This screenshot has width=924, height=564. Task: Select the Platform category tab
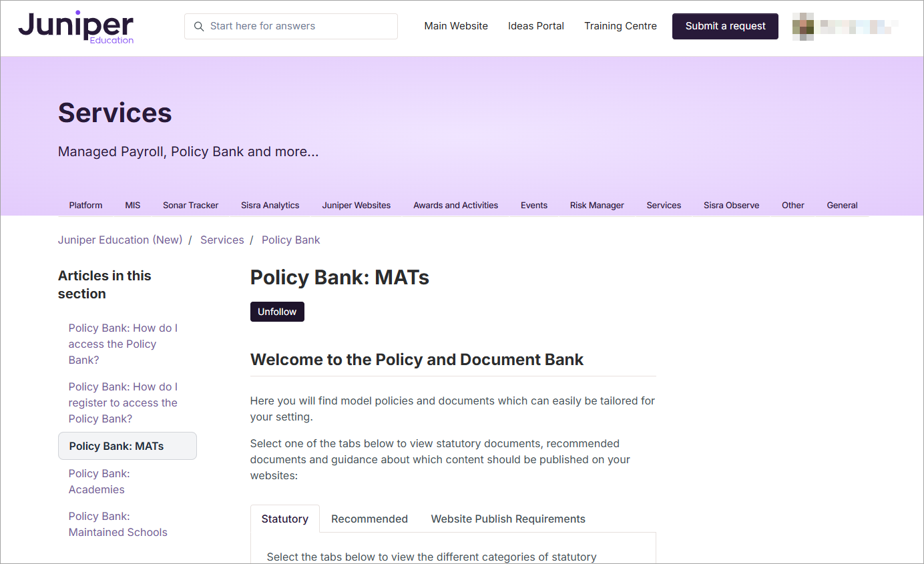click(x=86, y=205)
